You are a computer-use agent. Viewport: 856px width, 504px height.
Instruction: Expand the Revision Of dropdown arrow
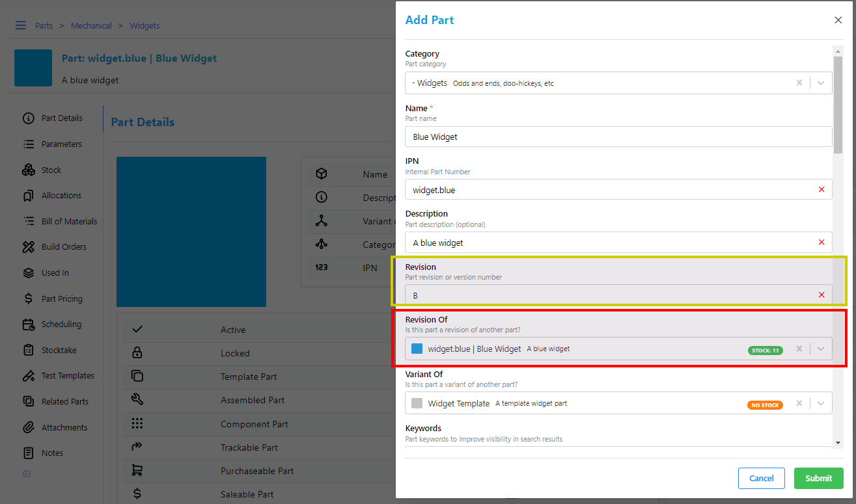[x=820, y=349]
